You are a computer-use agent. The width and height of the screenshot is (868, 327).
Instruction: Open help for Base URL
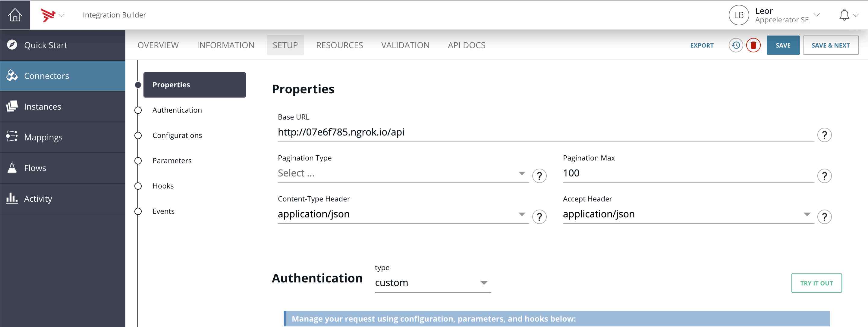[824, 135]
